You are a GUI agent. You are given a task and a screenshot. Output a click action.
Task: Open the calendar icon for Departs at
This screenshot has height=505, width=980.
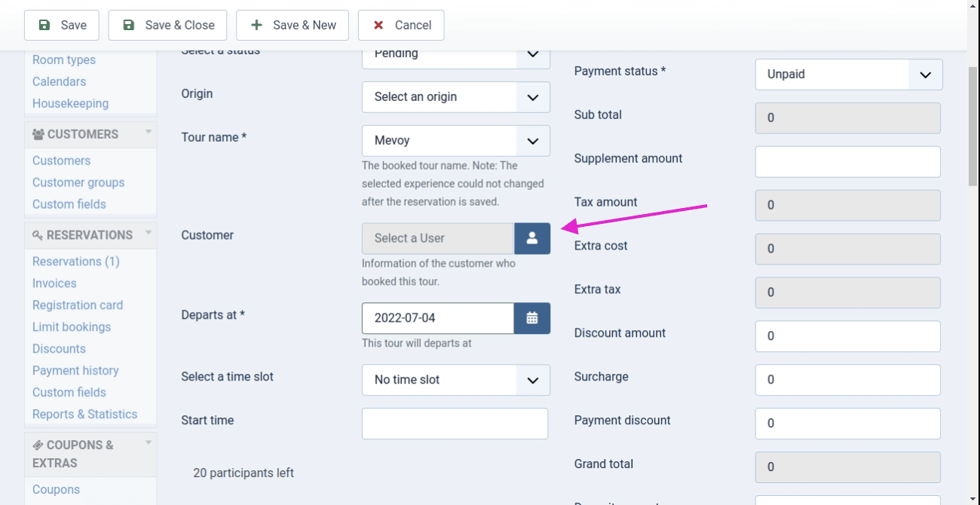point(532,318)
